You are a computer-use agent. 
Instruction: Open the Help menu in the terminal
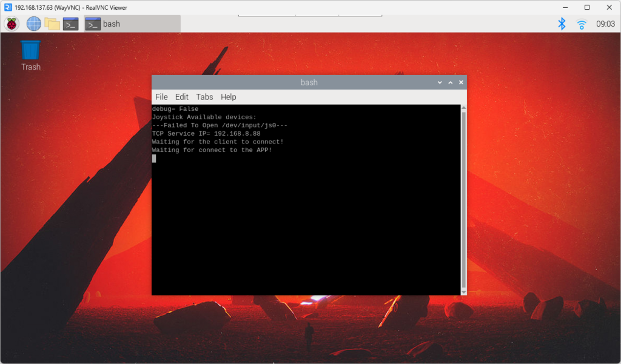[229, 97]
